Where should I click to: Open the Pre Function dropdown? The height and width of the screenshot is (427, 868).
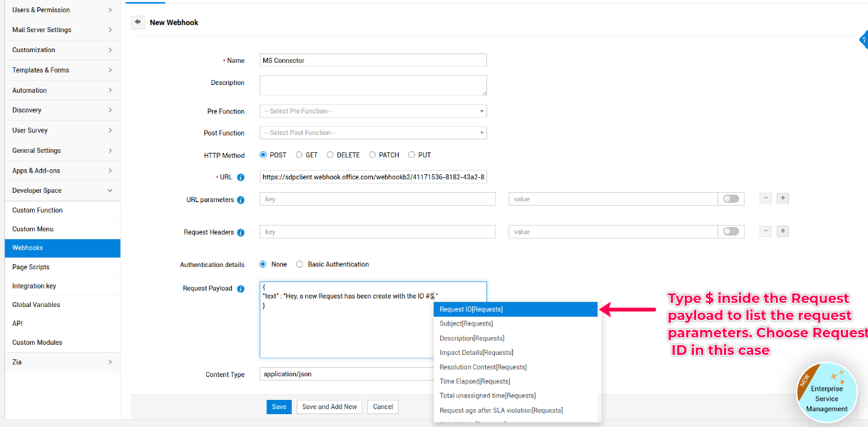(x=373, y=111)
